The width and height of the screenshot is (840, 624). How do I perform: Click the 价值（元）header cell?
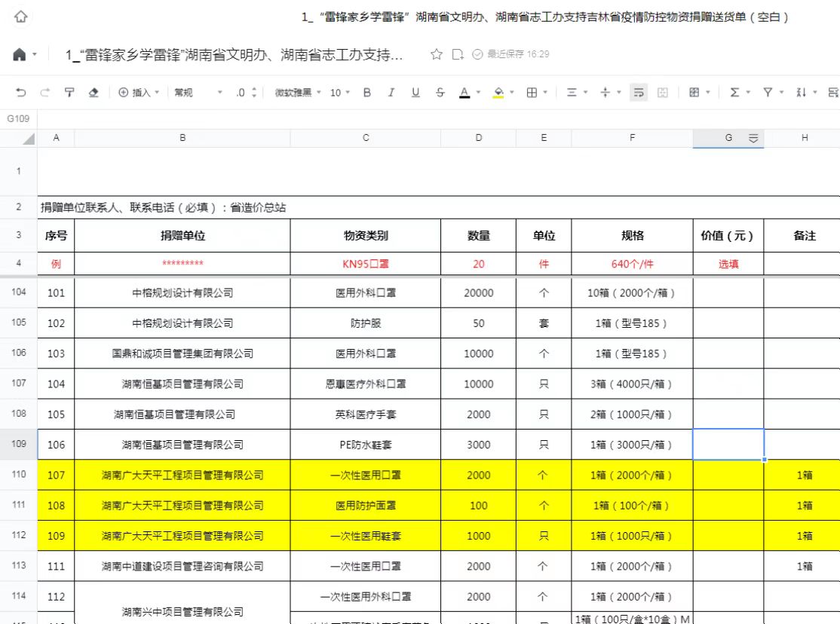728,236
